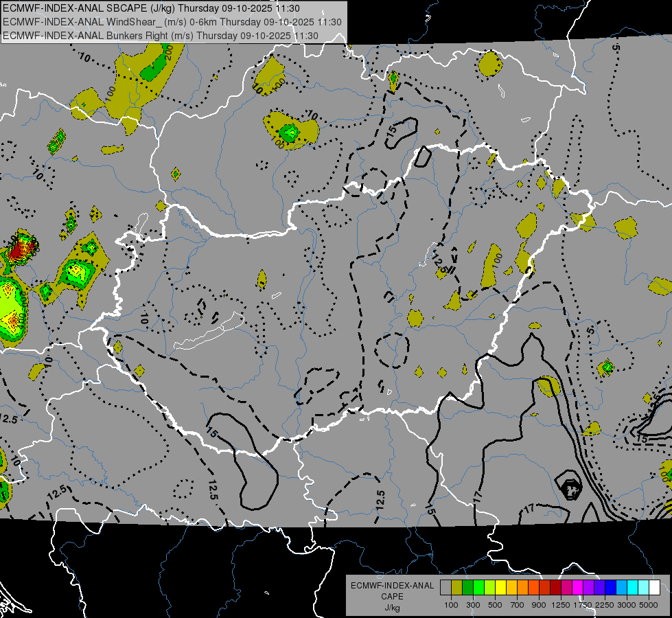Click the Bunkers Right title line

[161, 36]
